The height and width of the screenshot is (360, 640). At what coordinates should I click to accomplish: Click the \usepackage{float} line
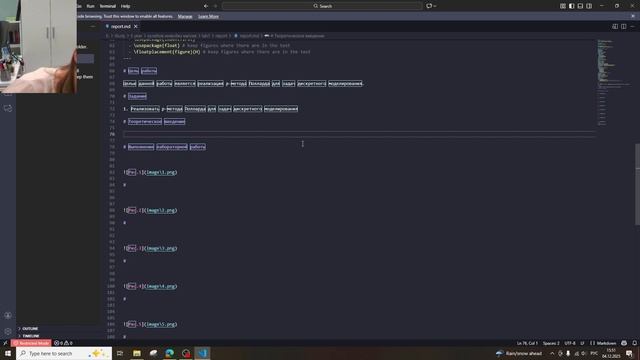click(x=212, y=46)
